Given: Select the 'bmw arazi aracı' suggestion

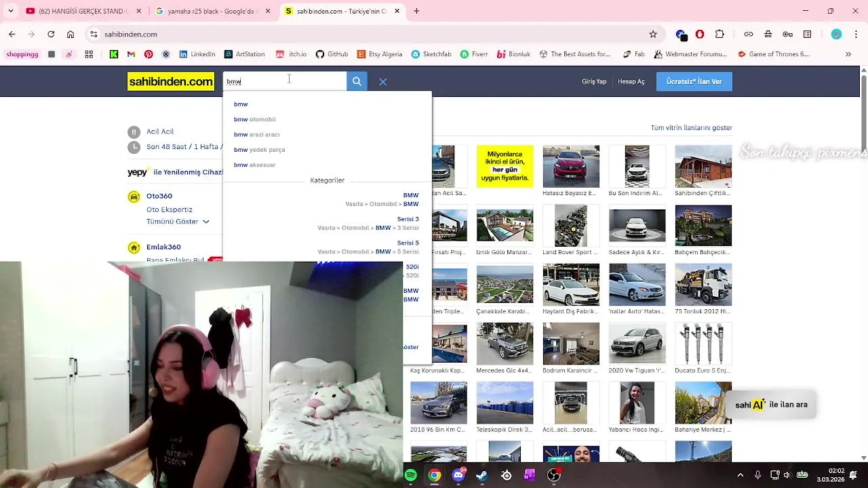Looking at the screenshot, I should [257, 134].
